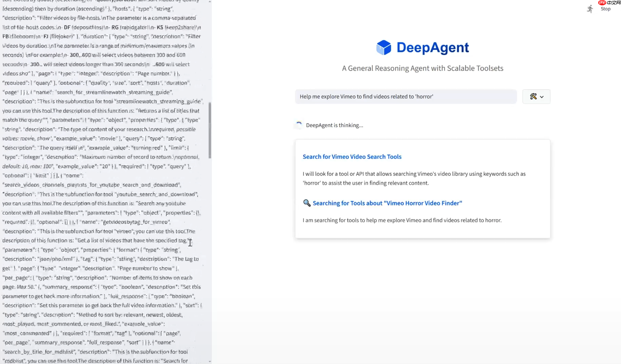Click the magnifying glass search icon

[307, 203]
